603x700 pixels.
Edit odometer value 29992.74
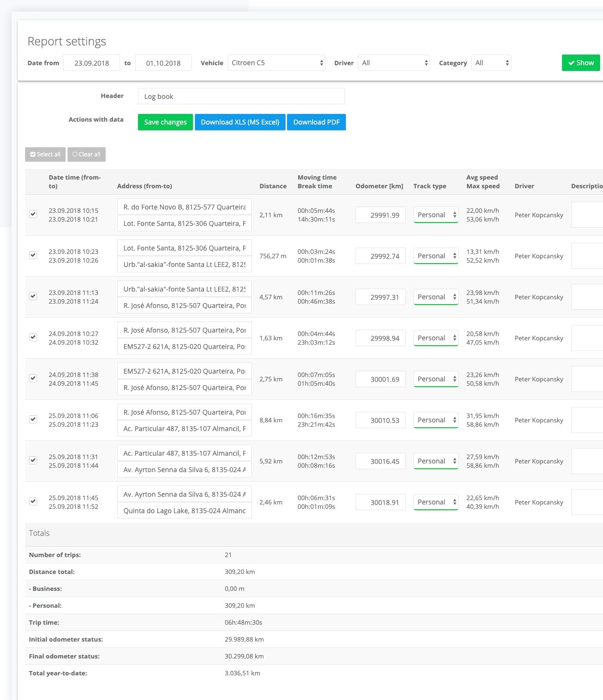[x=381, y=256]
